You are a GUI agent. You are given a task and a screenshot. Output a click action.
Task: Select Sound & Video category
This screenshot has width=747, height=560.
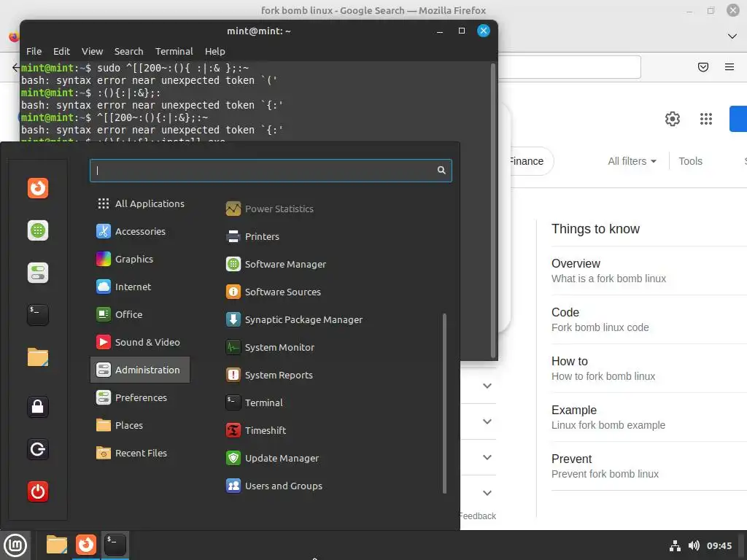pos(140,342)
